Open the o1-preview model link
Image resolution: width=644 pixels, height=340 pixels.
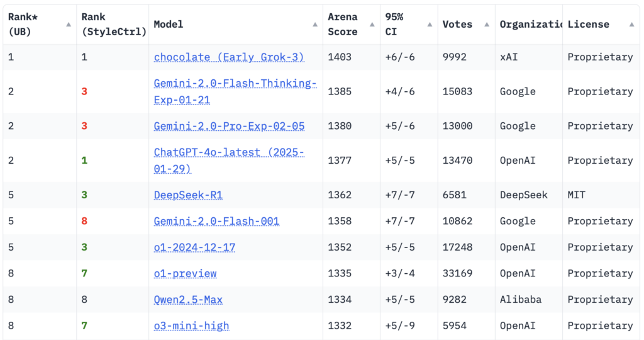(x=186, y=273)
